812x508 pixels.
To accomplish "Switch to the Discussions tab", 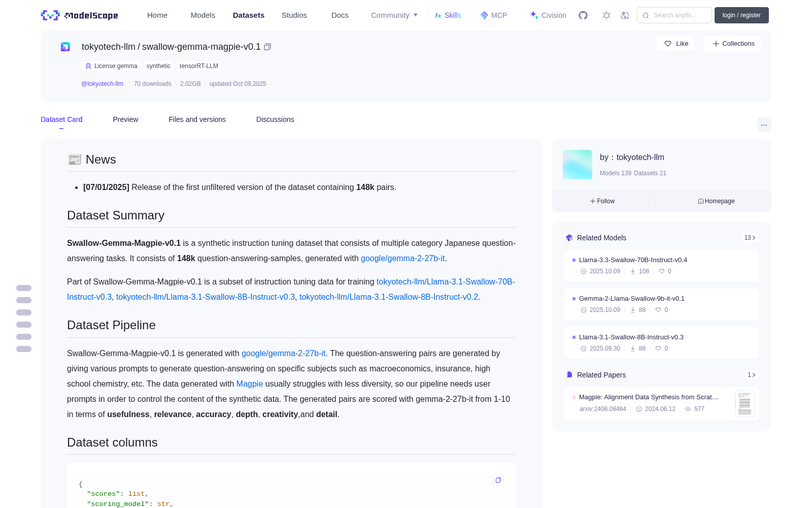I will tap(275, 119).
